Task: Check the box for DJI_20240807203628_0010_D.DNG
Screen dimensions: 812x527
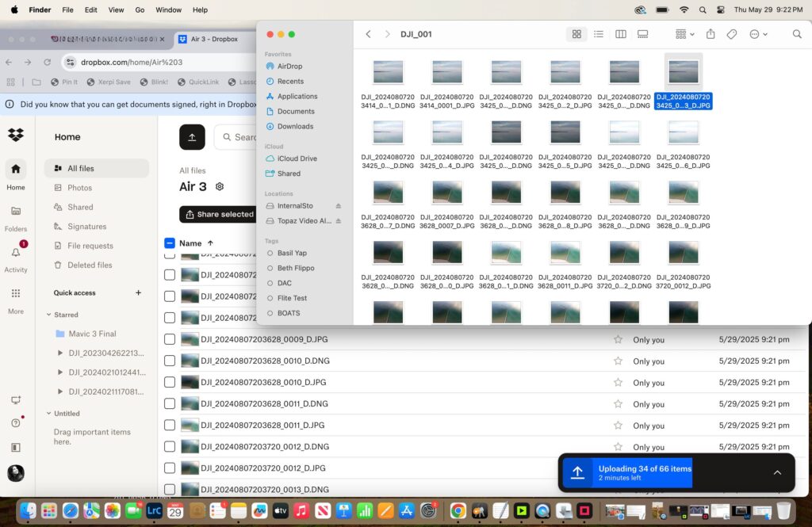Action: tap(170, 361)
